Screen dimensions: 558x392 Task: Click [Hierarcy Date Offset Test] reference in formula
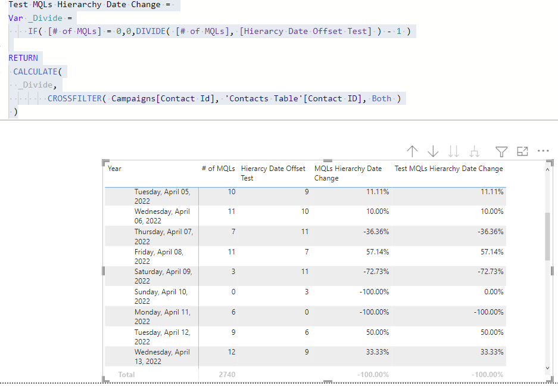tap(306, 32)
